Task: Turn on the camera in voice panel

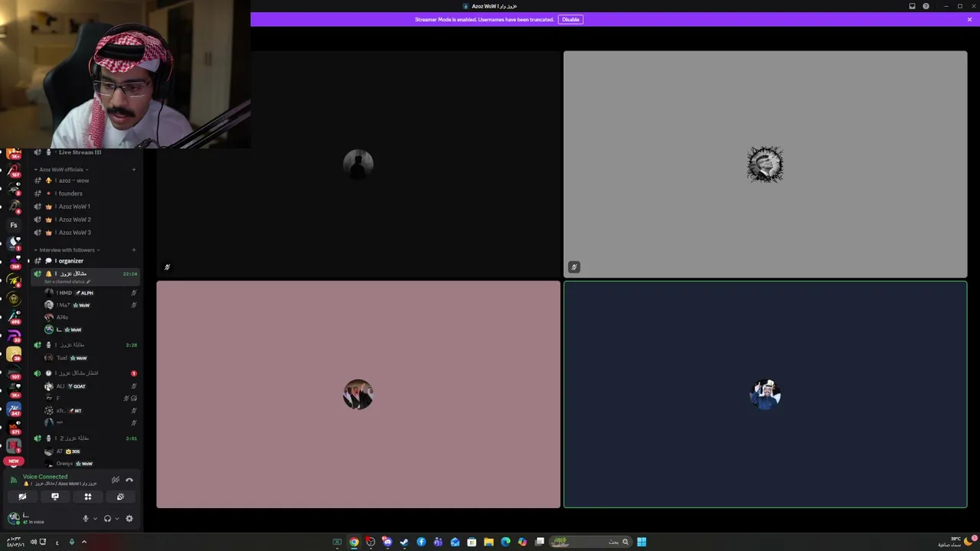Action: pyautogui.click(x=22, y=497)
